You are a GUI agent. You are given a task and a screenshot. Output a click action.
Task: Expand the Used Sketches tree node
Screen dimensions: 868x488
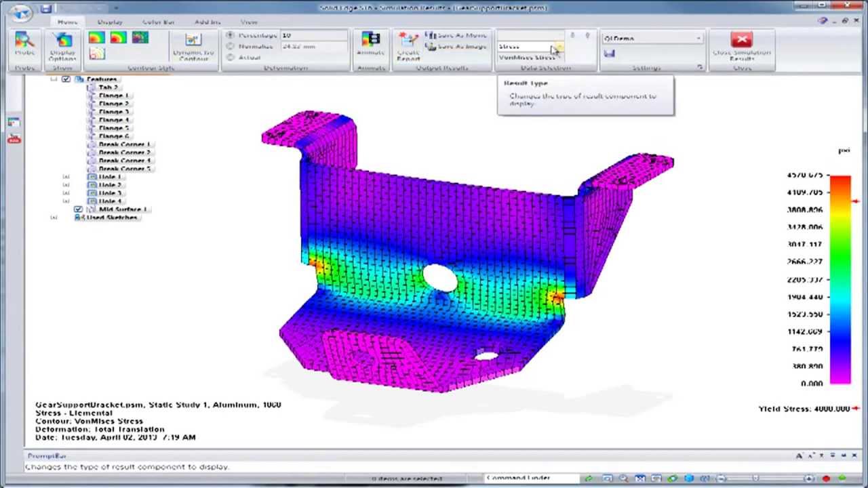(x=54, y=218)
